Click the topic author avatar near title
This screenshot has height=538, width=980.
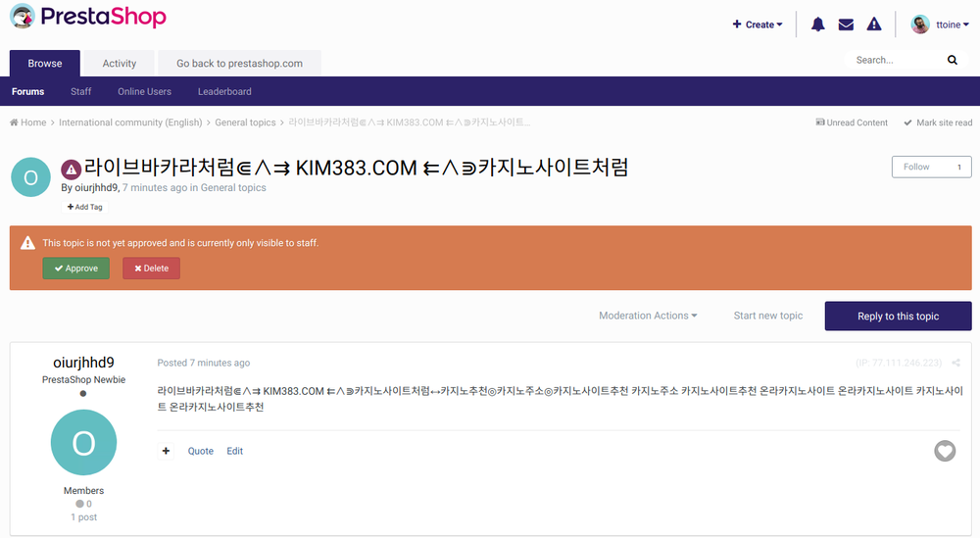point(30,177)
